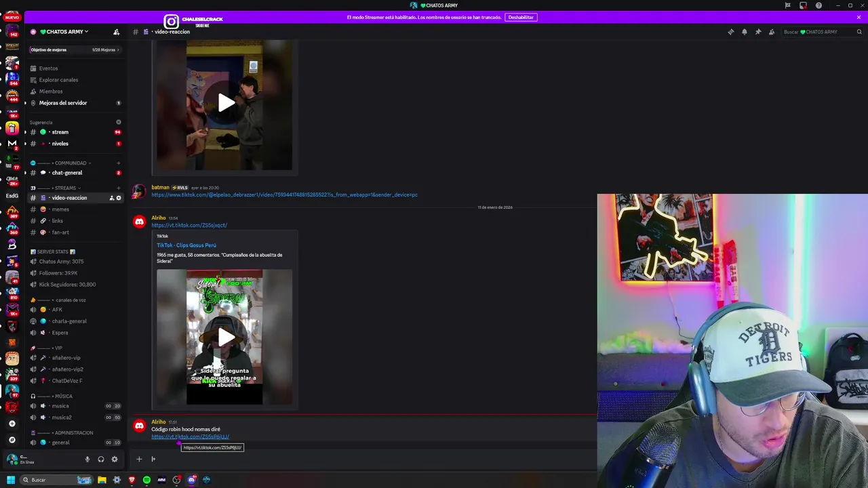868x488 pixels.
Task: Edit video-reaccion channel settings gear
Action: click(x=118, y=198)
